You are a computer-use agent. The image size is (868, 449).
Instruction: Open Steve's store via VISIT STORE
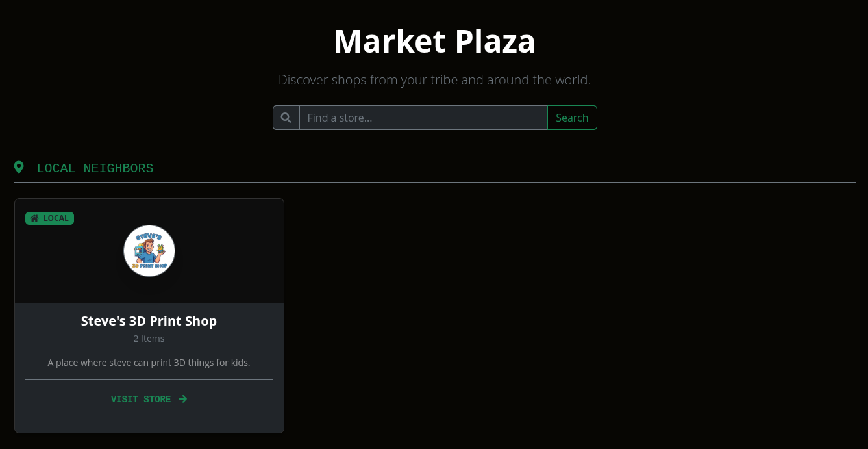tap(141, 399)
